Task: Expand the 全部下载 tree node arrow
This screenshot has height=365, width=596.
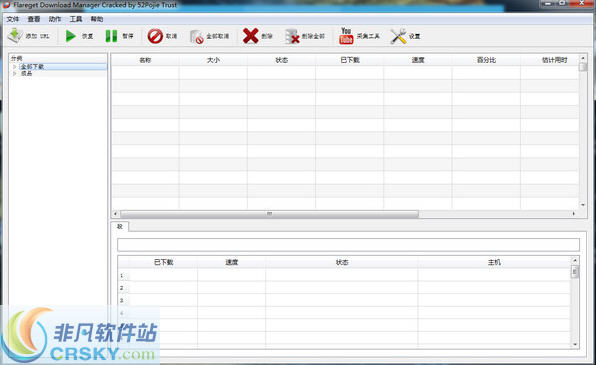Action: click(x=14, y=67)
